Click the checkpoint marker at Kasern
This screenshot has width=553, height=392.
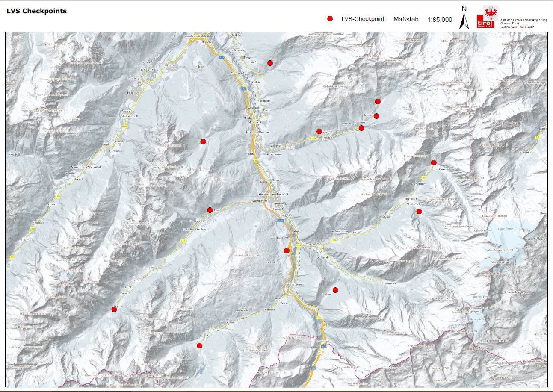click(434, 162)
